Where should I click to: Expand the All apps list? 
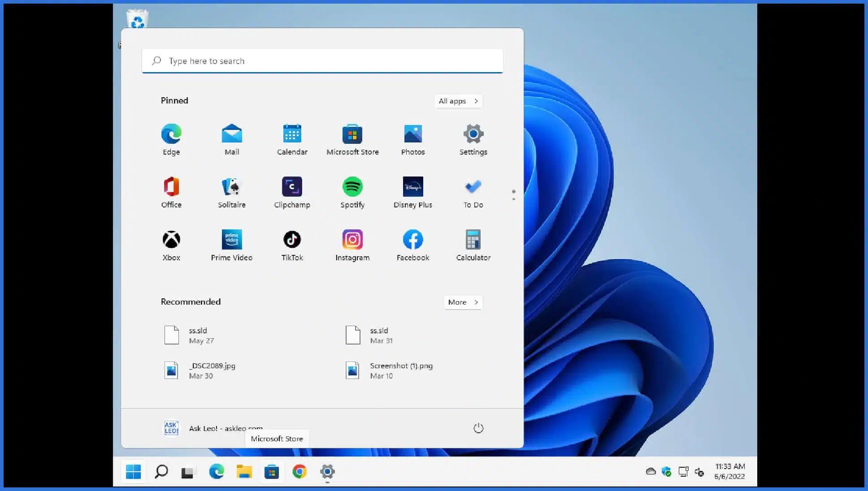[x=458, y=101]
